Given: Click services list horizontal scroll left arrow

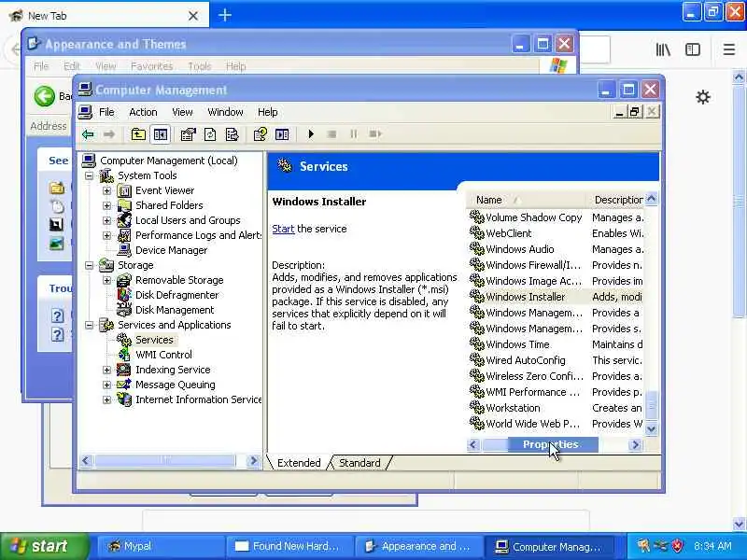Looking at the screenshot, I should pyautogui.click(x=473, y=445).
